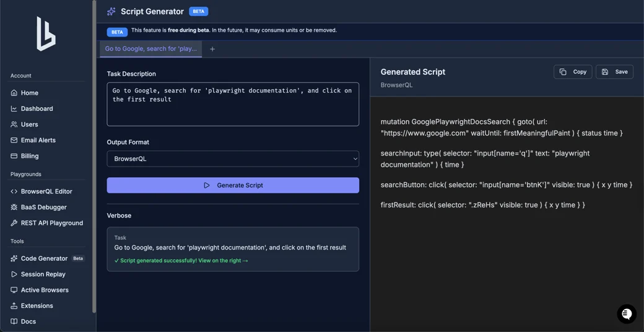This screenshot has height=332, width=644.
Task: Click inside the Task Description text area
Action: pyautogui.click(x=233, y=104)
